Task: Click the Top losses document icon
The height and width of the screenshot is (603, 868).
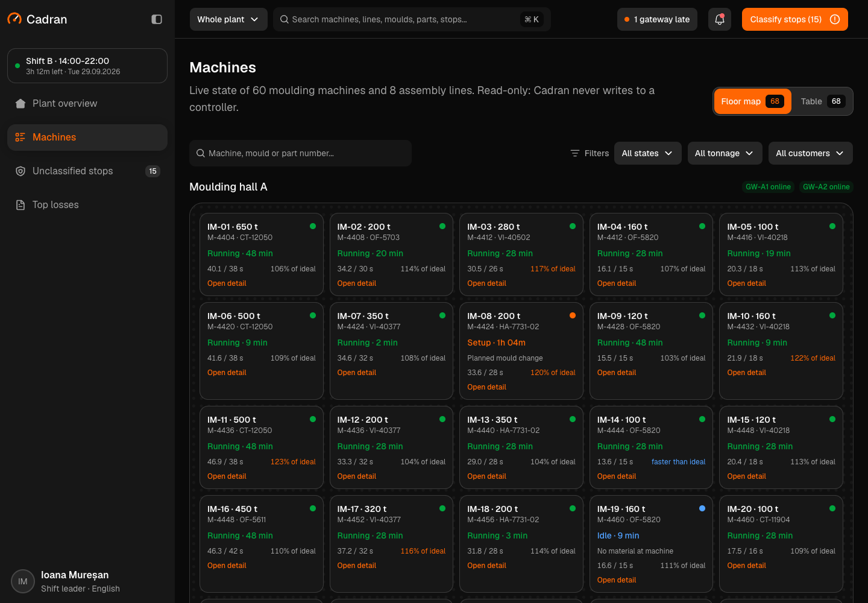Action: [20, 205]
